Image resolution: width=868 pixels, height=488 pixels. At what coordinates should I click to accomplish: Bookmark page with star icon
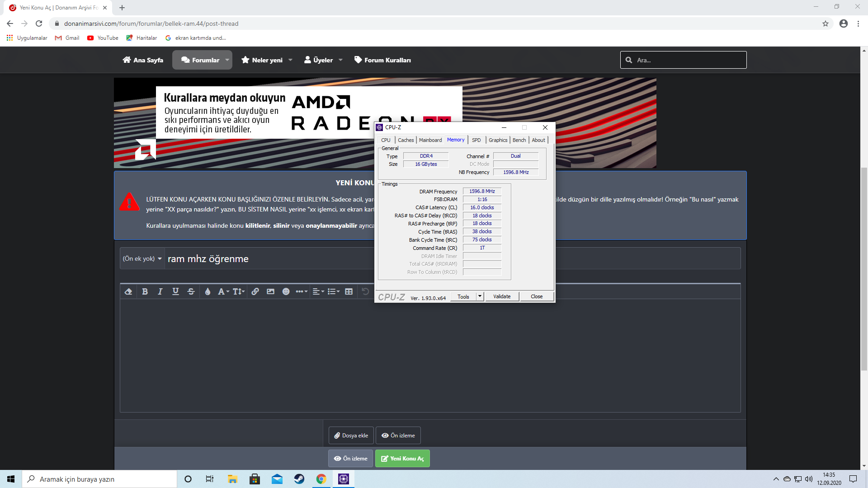click(x=826, y=23)
